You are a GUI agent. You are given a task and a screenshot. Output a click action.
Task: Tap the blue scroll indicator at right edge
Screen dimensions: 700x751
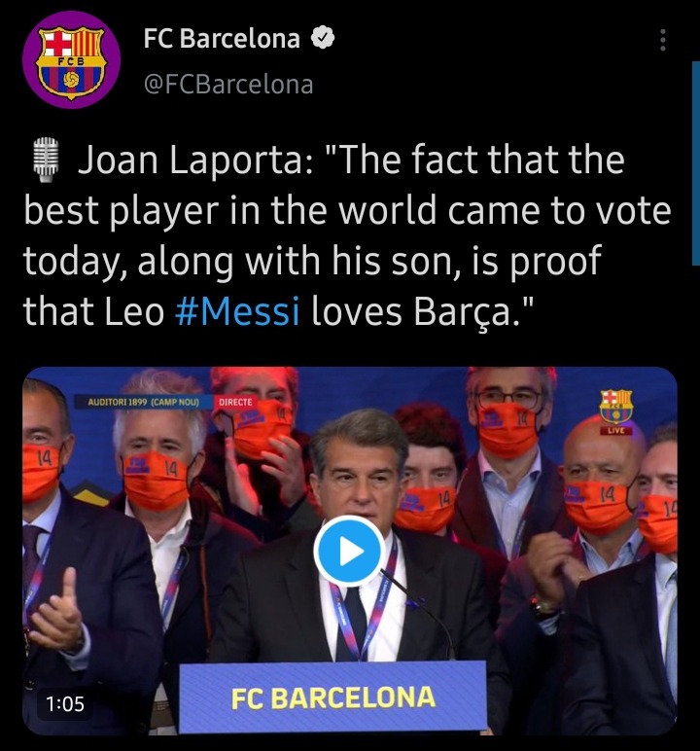tap(696, 162)
